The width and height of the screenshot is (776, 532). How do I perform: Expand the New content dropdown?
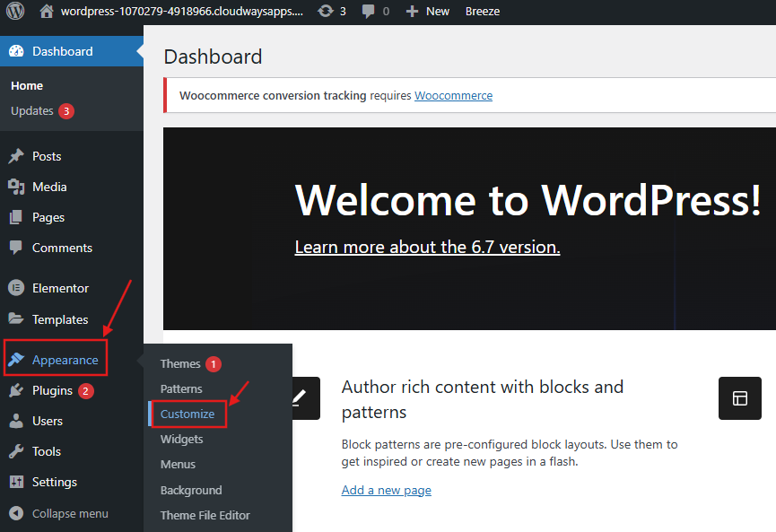tap(427, 12)
